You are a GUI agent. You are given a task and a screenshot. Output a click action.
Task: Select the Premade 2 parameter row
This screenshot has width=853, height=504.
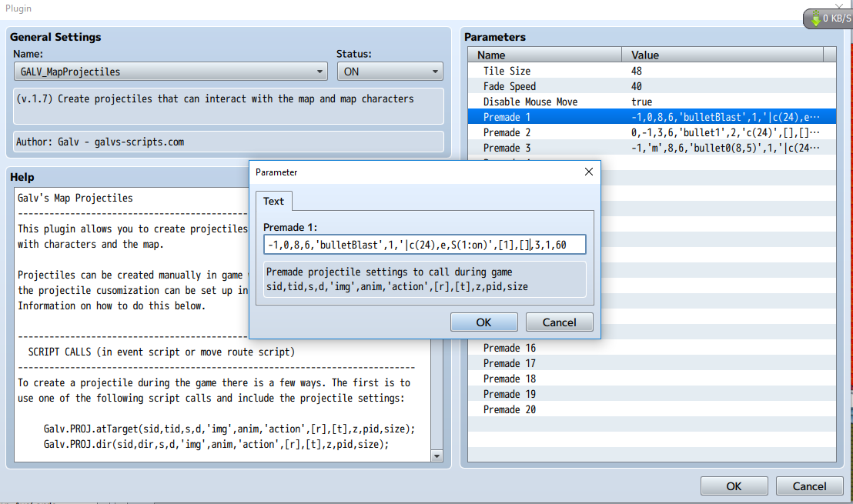tap(652, 132)
